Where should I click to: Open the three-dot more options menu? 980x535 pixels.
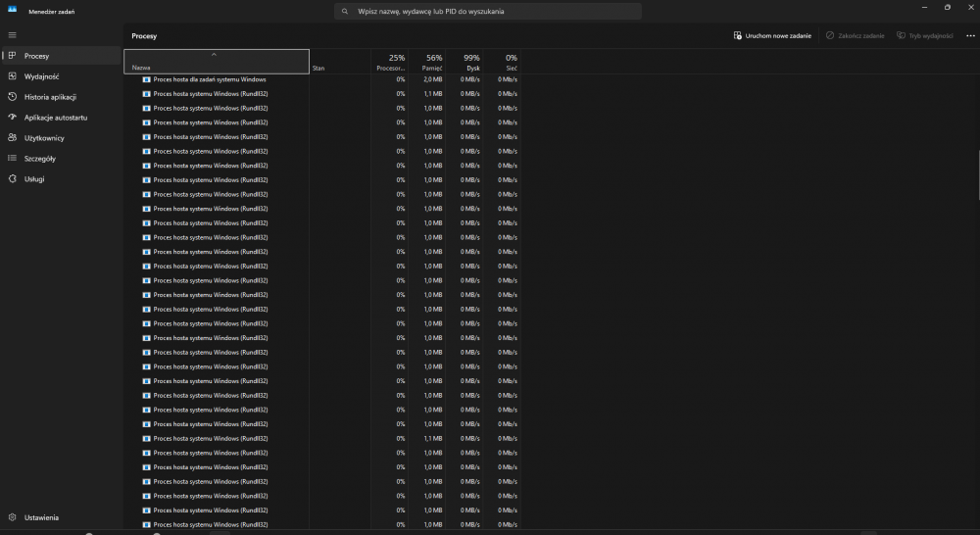click(x=970, y=35)
